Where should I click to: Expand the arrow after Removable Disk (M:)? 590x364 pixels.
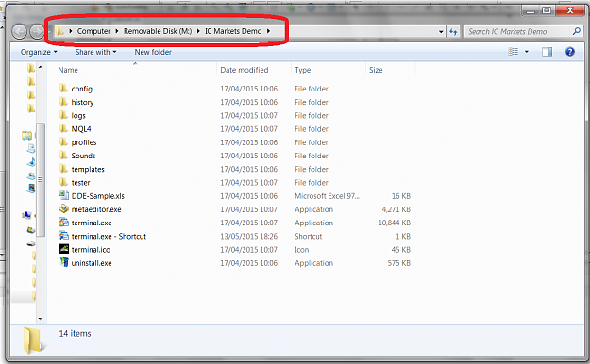198,31
